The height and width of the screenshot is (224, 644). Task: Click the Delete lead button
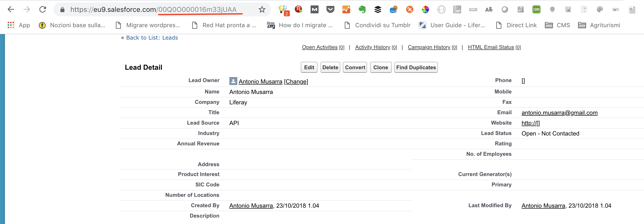tap(330, 67)
